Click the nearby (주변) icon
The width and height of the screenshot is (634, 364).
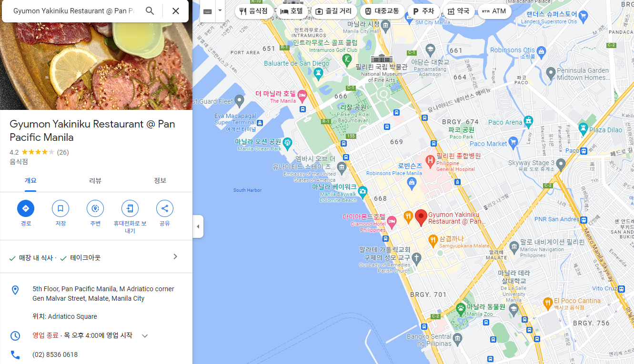tap(95, 208)
